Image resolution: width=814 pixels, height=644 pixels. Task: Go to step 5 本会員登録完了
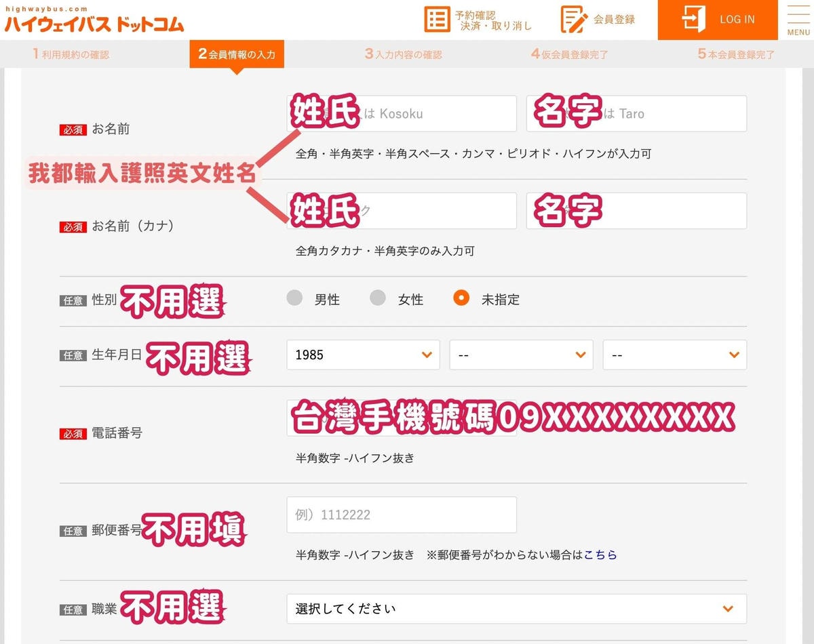(736, 54)
